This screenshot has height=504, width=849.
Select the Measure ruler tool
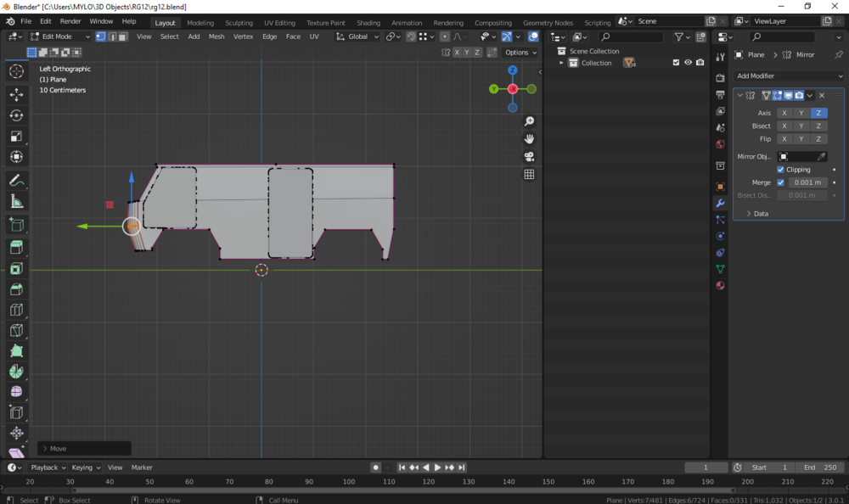16,201
